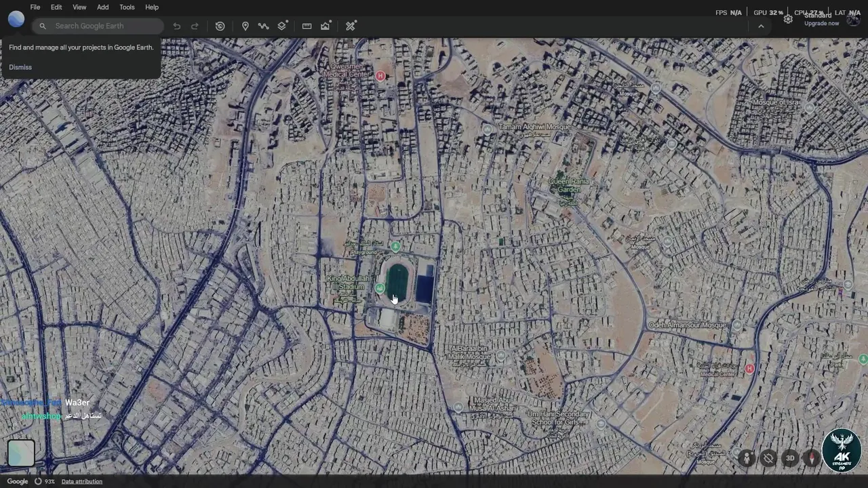Click the 93% loading indicator
The width and height of the screenshot is (868, 488).
pyautogui.click(x=45, y=481)
